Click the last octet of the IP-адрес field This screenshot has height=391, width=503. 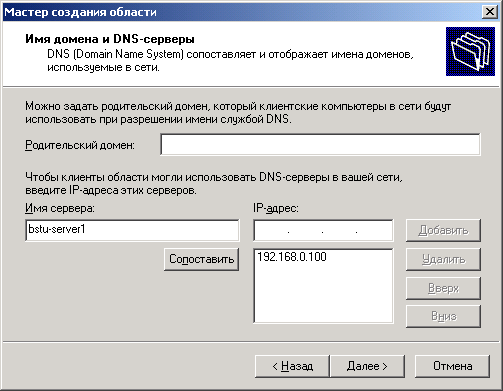[374, 231]
